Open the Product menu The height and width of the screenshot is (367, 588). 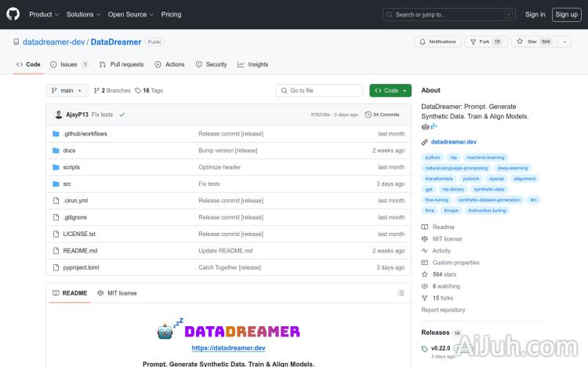44,14
